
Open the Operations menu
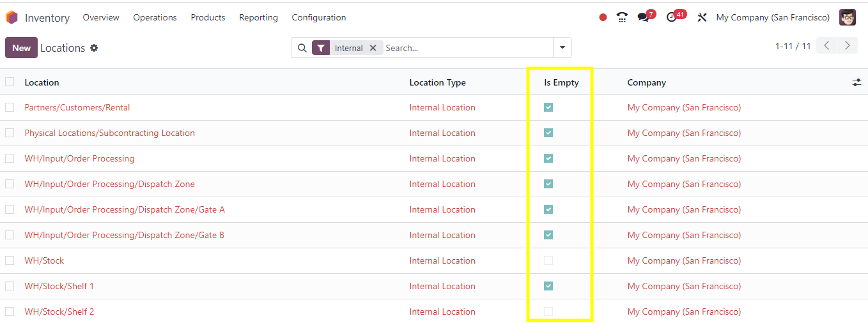155,17
